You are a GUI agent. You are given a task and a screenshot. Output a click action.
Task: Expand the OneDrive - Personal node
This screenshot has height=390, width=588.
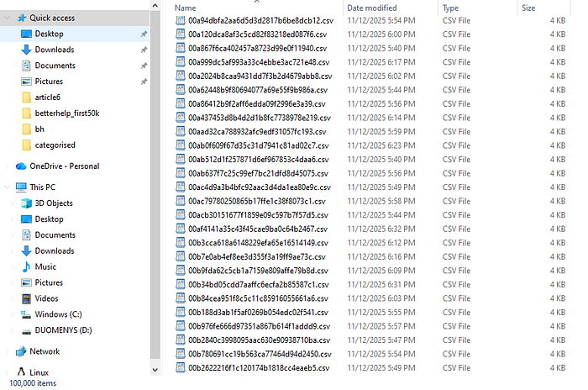coord(7,166)
